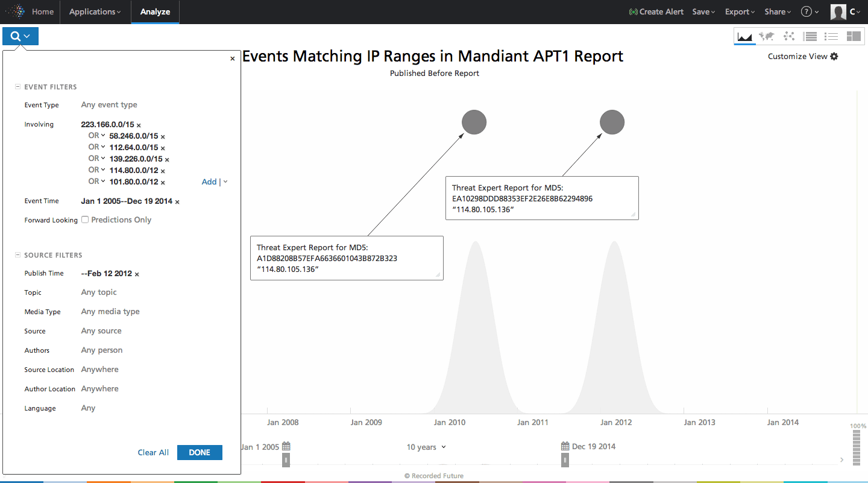Click the Create Alert button
The height and width of the screenshot is (483, 868).
tap(656, 11)
